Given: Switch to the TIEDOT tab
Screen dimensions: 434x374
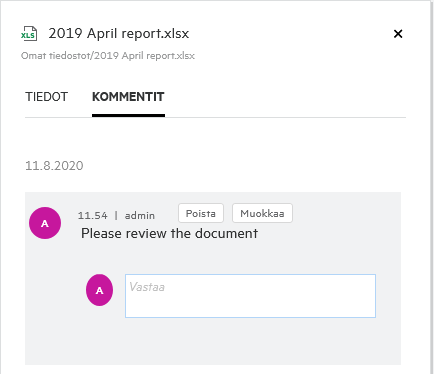Looking at the screenshot, I should 46,97.
